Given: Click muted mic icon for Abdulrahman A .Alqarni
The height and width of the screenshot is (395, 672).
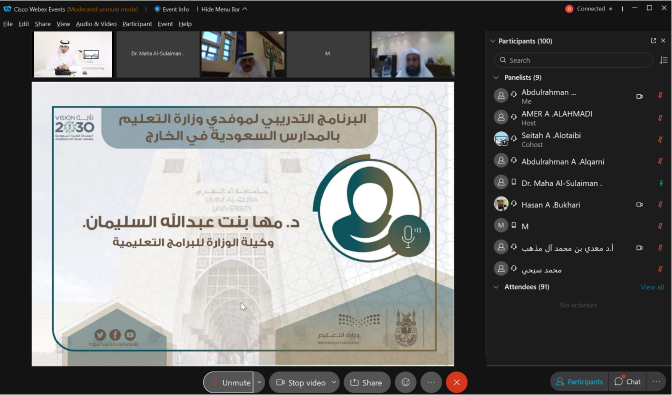Looking at the screenshot, I should click(x=660, y=162).
